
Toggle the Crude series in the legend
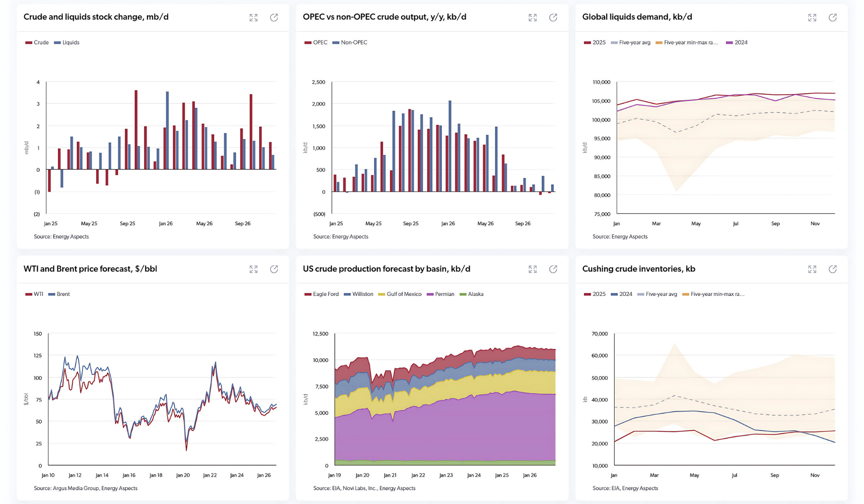(37, 42)
